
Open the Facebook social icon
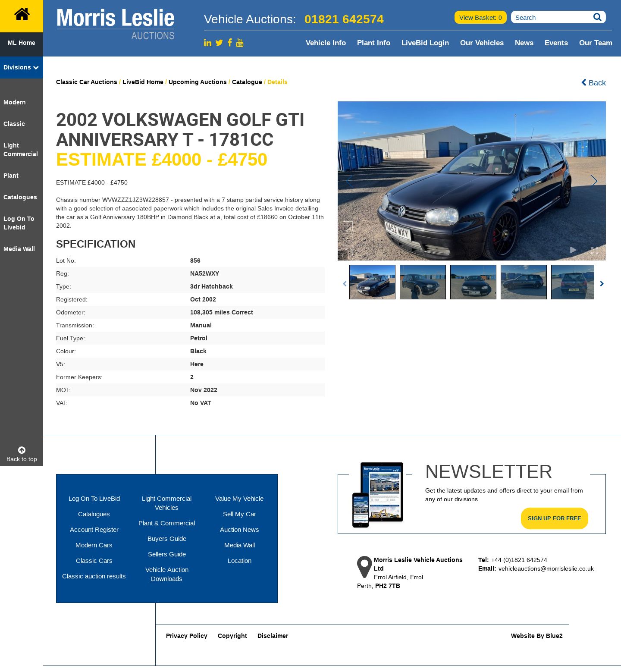tap(230, 42)
